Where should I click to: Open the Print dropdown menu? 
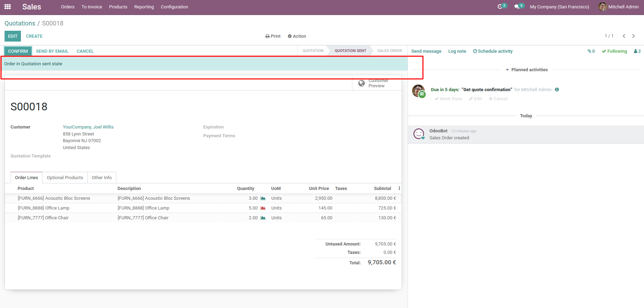pos(273,36)
